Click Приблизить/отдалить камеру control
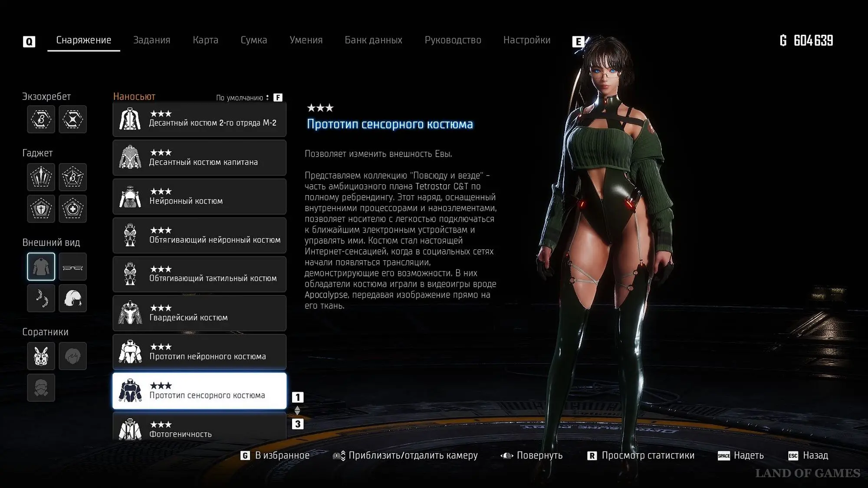 (405, 455)
